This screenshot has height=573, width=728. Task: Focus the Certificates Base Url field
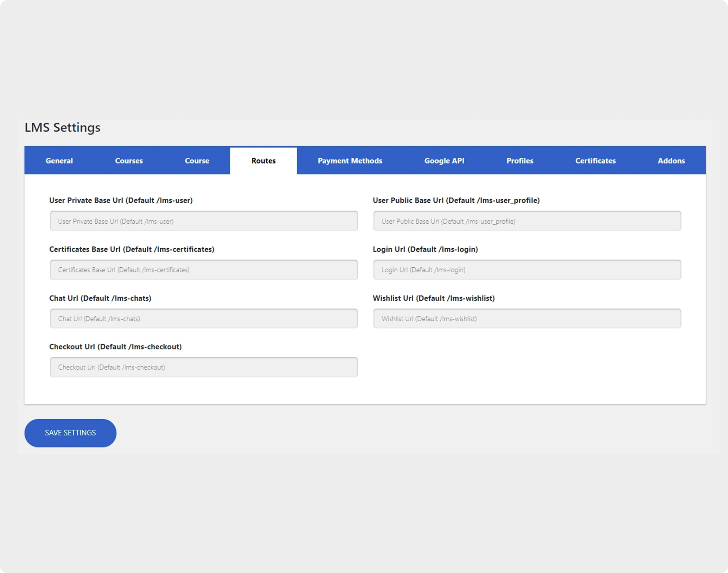(x=204, y=270)
